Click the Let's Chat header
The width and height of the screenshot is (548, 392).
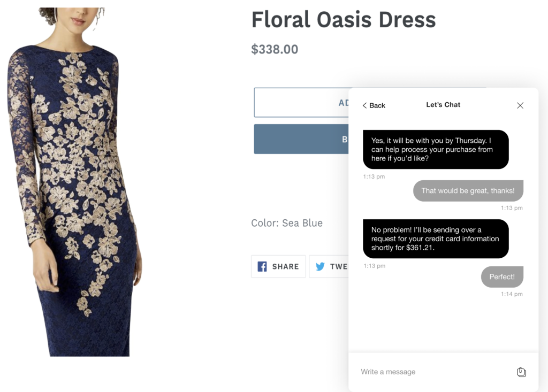(x=443, y=105)
